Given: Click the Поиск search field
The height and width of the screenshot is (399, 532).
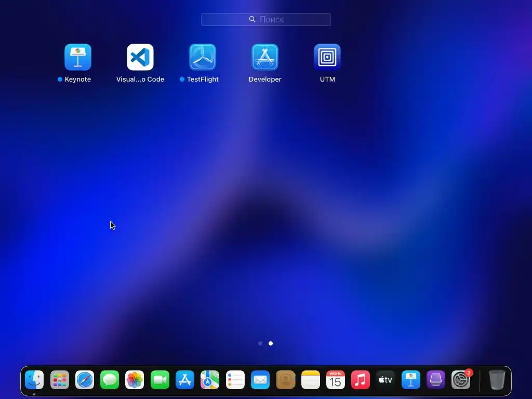Looking at the screenshot, I should (266, 19).
